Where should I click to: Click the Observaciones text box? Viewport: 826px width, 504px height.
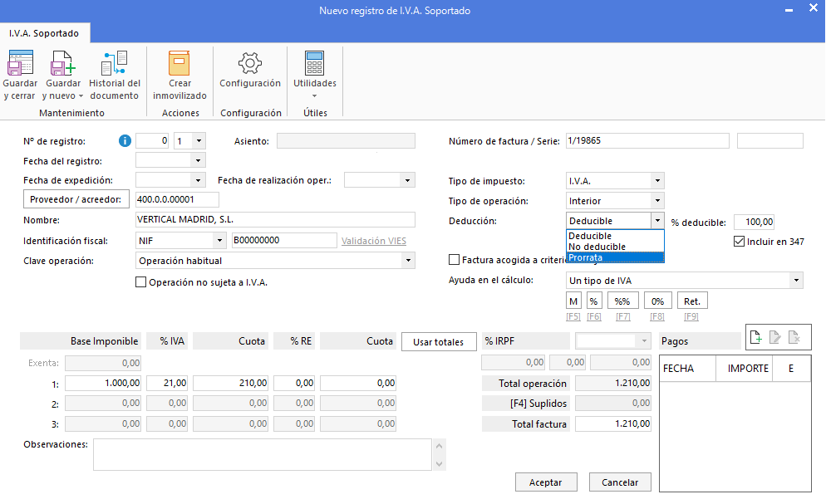(263, 454)
